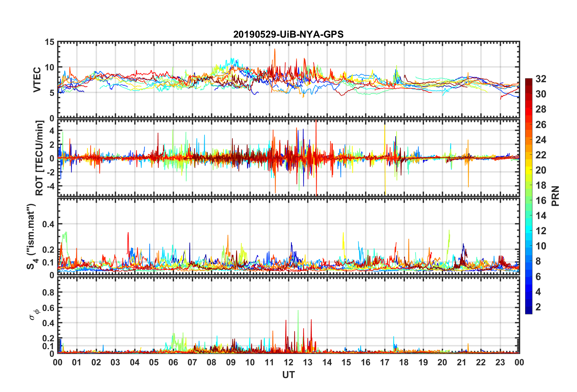This screenshot has height=392, width=577.
Task: Select the ROT [TECU/min] y-axis label
Action: 39,158
